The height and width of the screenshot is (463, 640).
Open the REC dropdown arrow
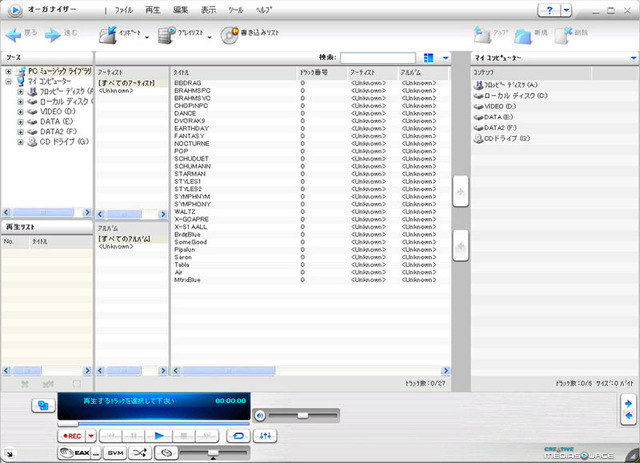(x=91, y=436)
